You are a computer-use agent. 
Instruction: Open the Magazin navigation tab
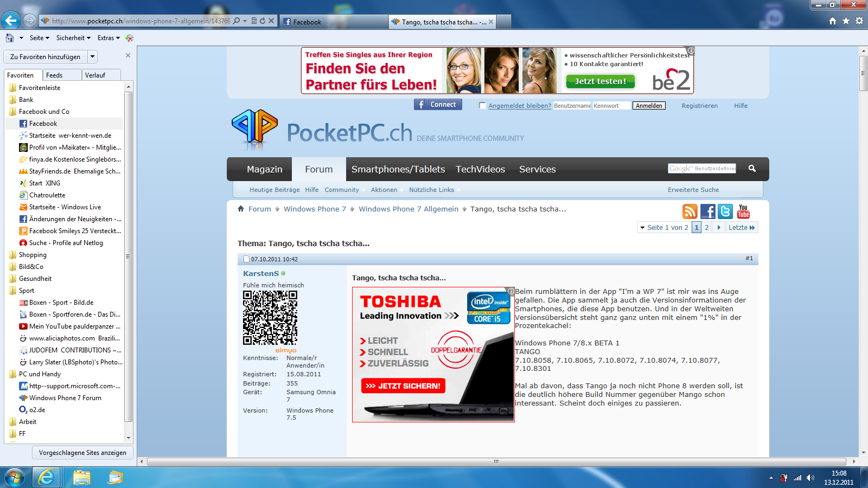tap(264, 169)
